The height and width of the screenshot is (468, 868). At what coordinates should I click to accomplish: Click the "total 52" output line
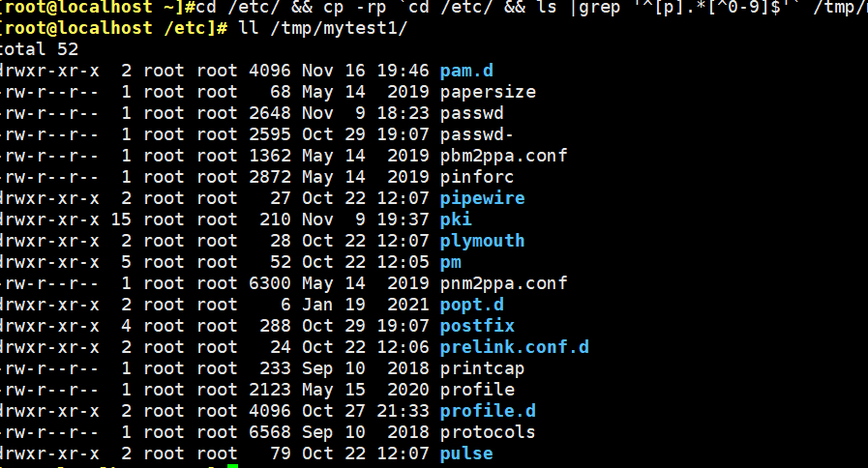click(x=39, y=49)
